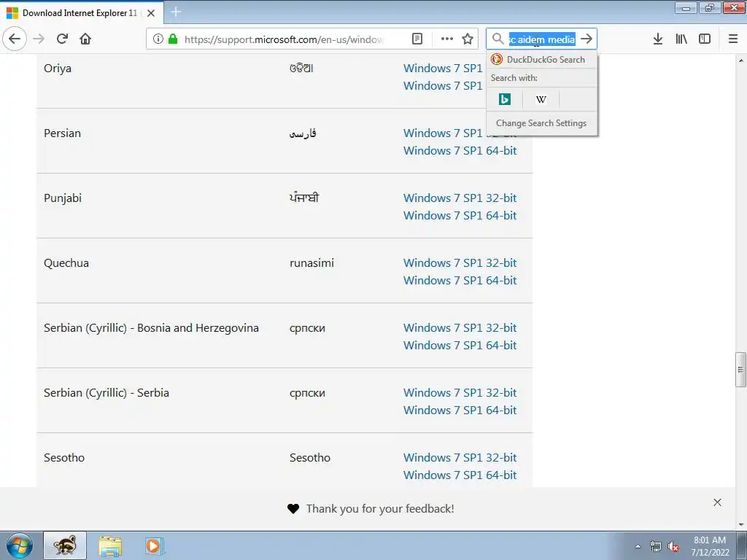
Task: Open the browser home page
Action: click(x=85, y=39)
